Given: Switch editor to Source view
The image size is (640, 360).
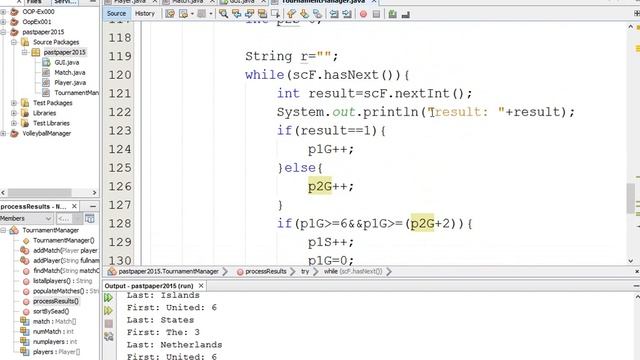Looking at the screenshot, I should coord(116,13).
